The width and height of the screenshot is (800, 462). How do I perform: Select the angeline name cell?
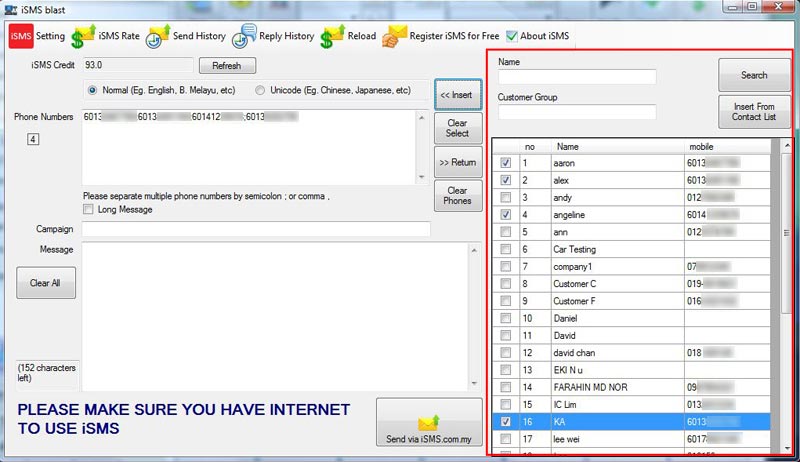click(617, 215)
